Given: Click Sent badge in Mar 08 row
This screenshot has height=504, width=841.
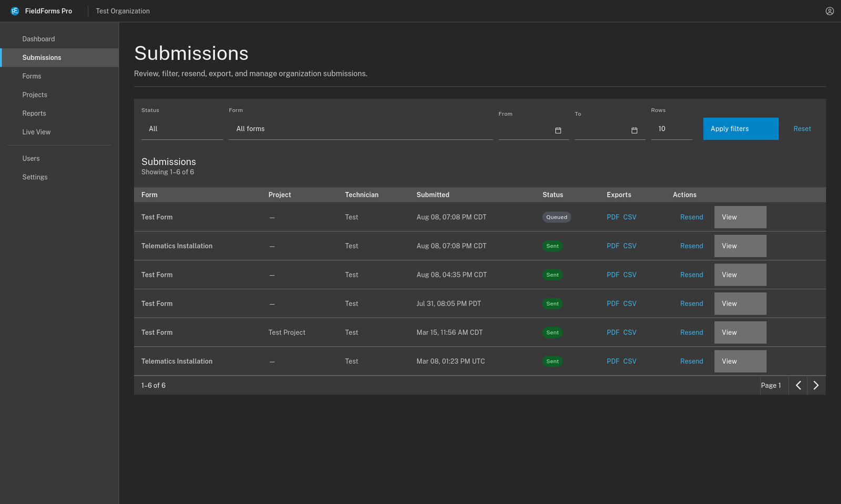Looking at the screenshot, I should coord(552,362).
